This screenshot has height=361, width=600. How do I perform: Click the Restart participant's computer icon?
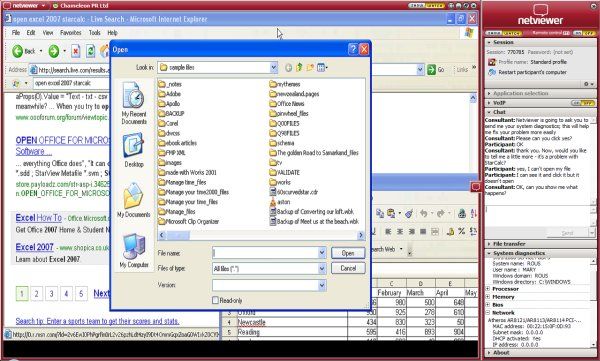(492, 72)
